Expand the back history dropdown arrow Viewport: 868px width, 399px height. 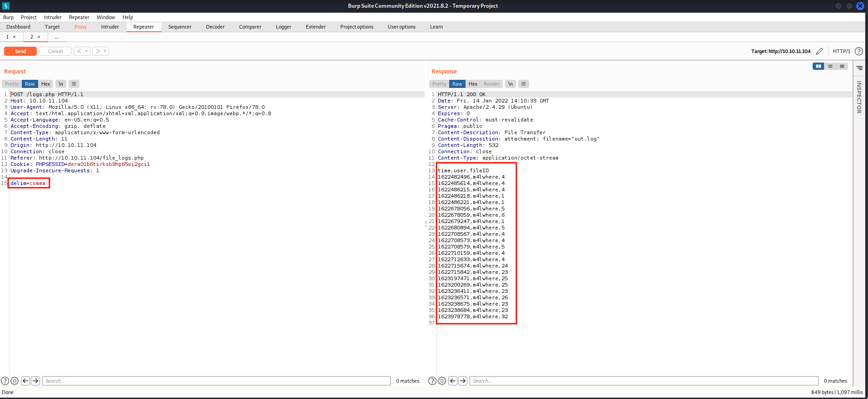pyautogui.click(x=87, y=51)
